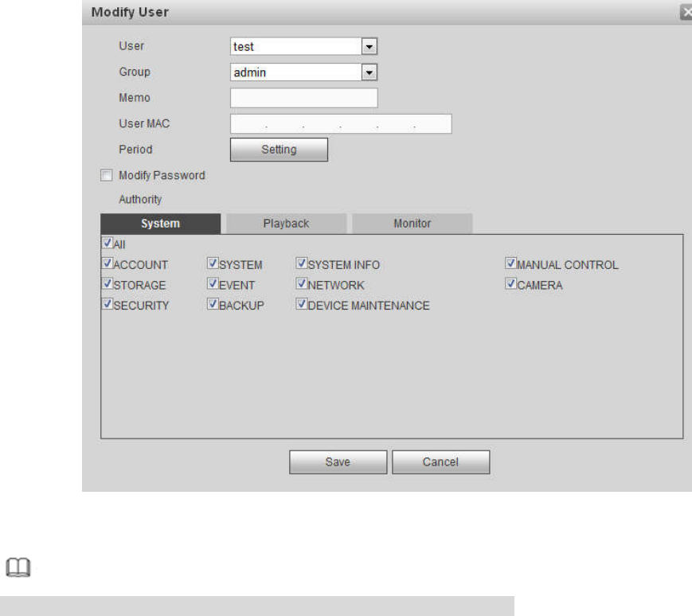
Task: Enable the Modify Password checkbox
Action: (x=107, y=176)
